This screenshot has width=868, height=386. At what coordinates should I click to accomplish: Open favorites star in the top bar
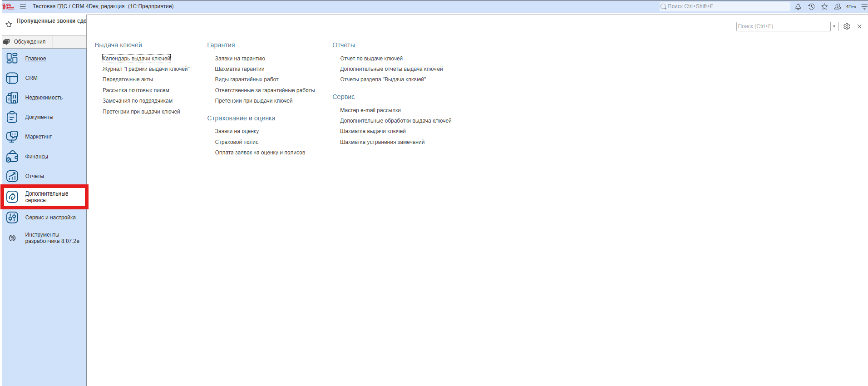(x=824, y=6)
